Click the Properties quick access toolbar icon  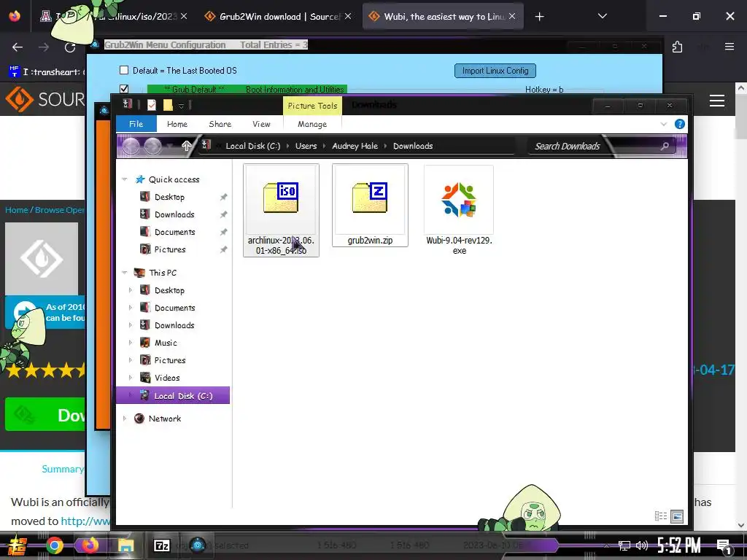pos(152,105)
